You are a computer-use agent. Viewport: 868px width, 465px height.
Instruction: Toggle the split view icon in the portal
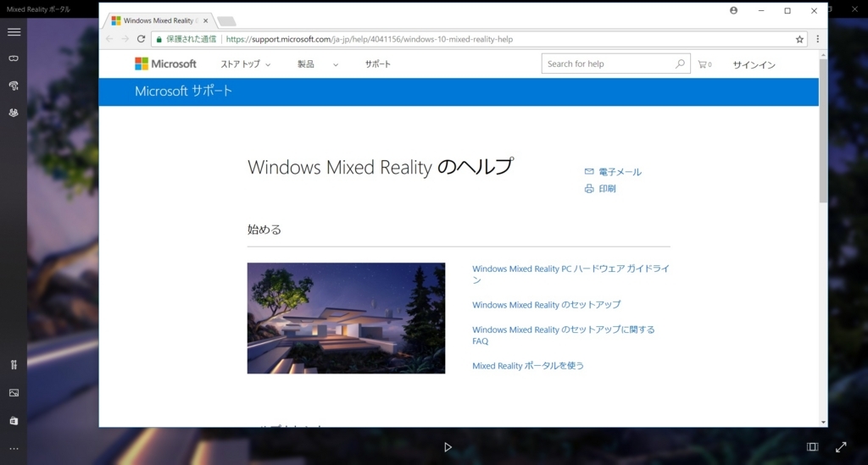pos(812,446)
